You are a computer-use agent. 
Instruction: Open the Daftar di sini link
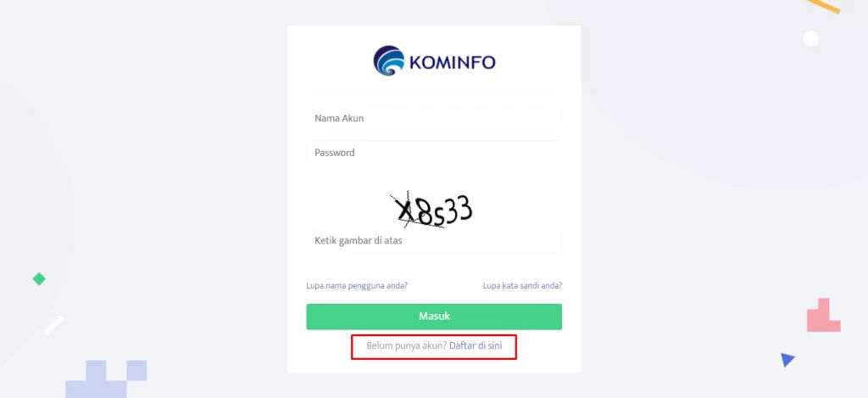pyautogui.click(x=476, y=346)
